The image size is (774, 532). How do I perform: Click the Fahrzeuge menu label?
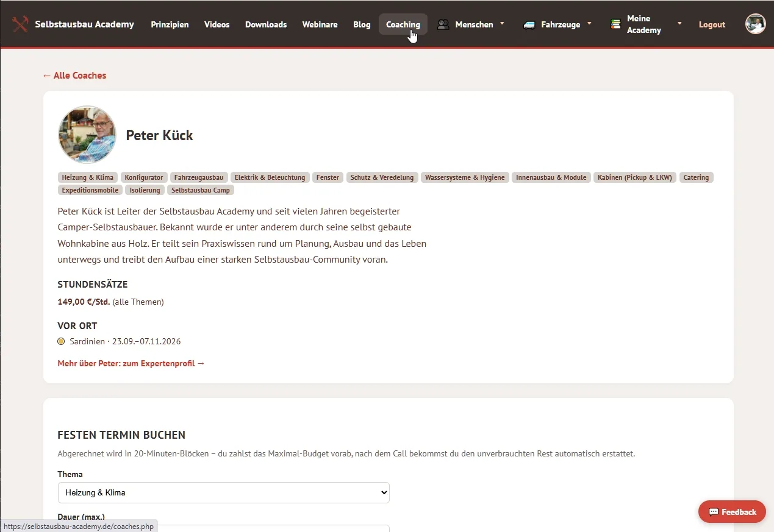(561, 24)
